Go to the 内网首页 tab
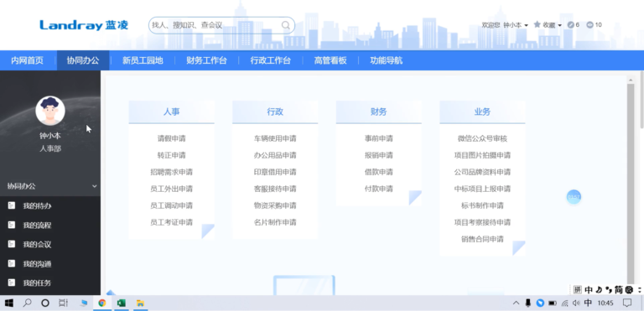This screenshot has width=644, height=311. coord(27,60)
